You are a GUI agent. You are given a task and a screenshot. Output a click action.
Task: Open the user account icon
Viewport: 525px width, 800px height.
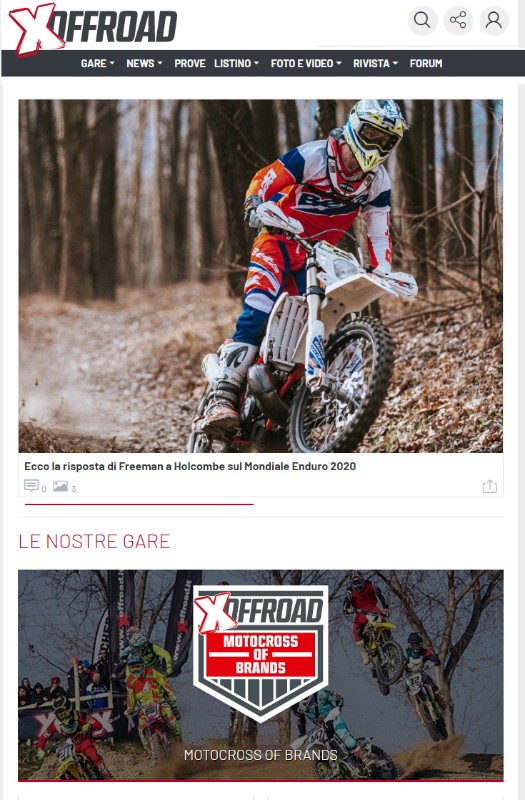(x=494, y=20)
